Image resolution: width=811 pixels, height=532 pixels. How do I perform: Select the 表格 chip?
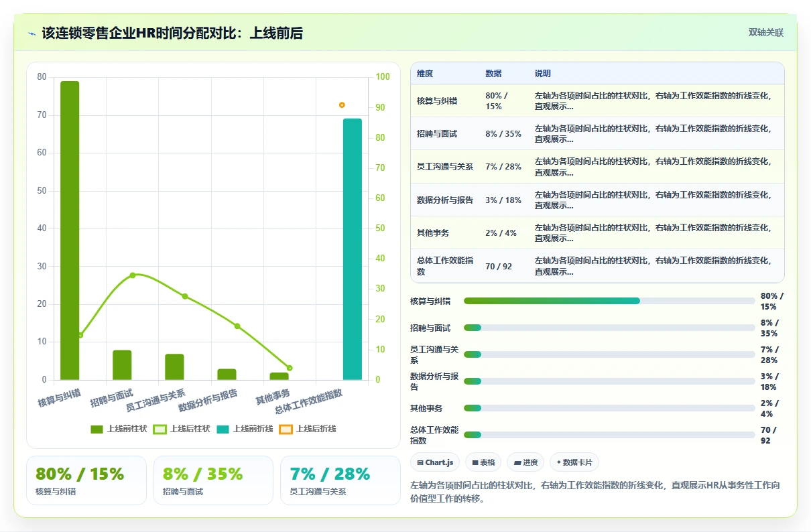pyautogui.click(x=483, y=462)
